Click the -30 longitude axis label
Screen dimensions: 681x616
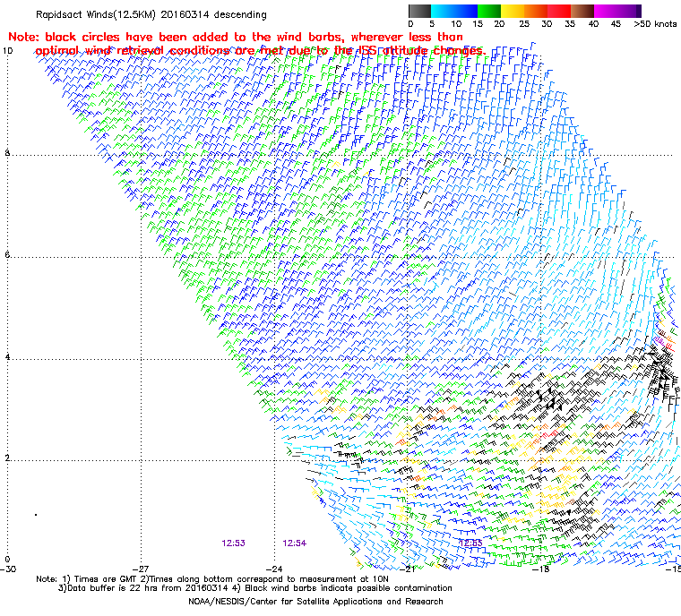8,569
